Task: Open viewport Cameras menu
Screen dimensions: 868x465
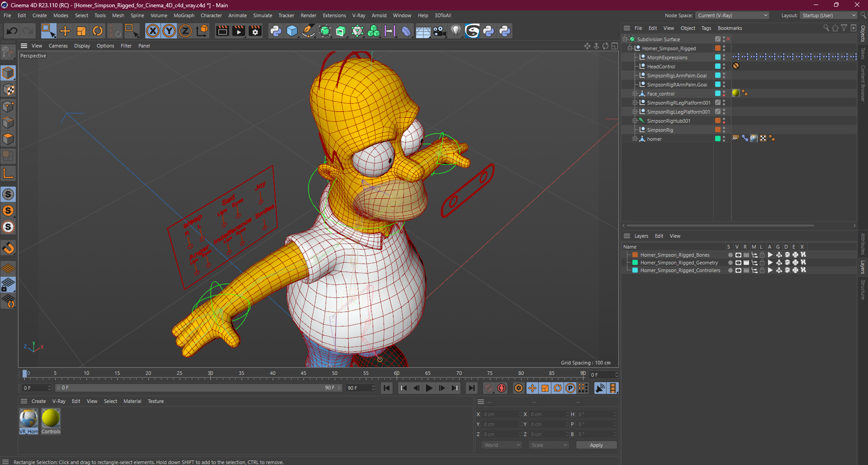Action: click(58, 46)
